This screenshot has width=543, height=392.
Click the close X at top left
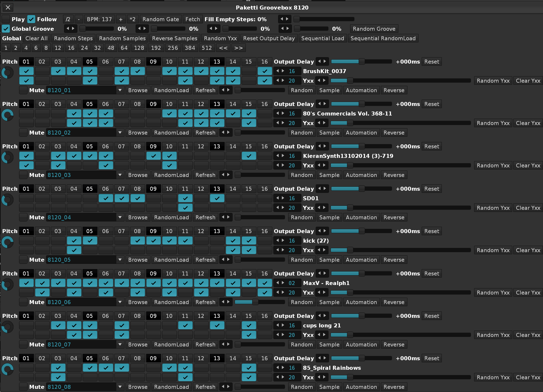pyautogui.click(x=8, y=7)
